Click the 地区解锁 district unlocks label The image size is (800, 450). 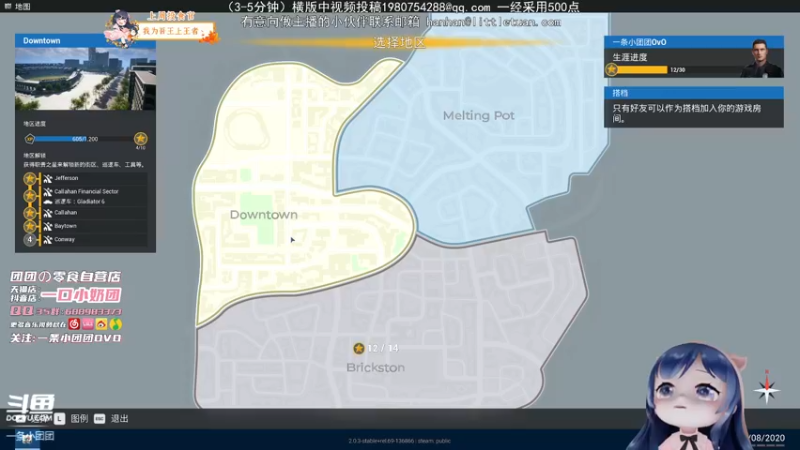point(34,155)
